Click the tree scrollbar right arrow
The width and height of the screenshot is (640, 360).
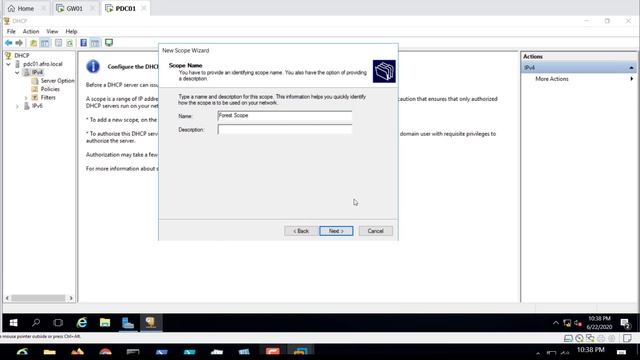pyautogui.click(x=71, y=298)
